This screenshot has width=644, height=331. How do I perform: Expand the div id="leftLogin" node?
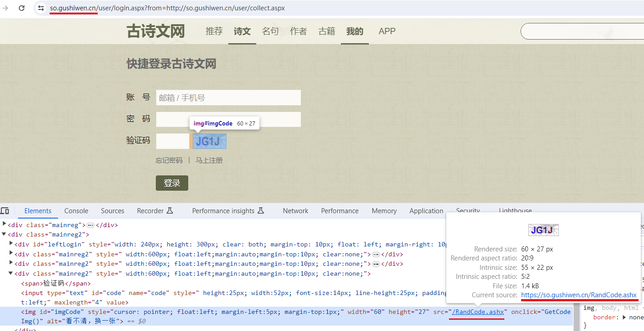point(11,244)
